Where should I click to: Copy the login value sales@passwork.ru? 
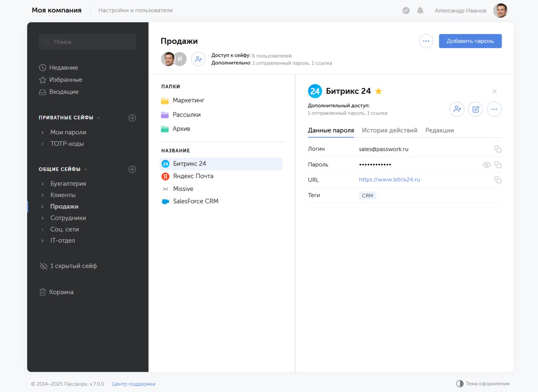pos(497,149)
